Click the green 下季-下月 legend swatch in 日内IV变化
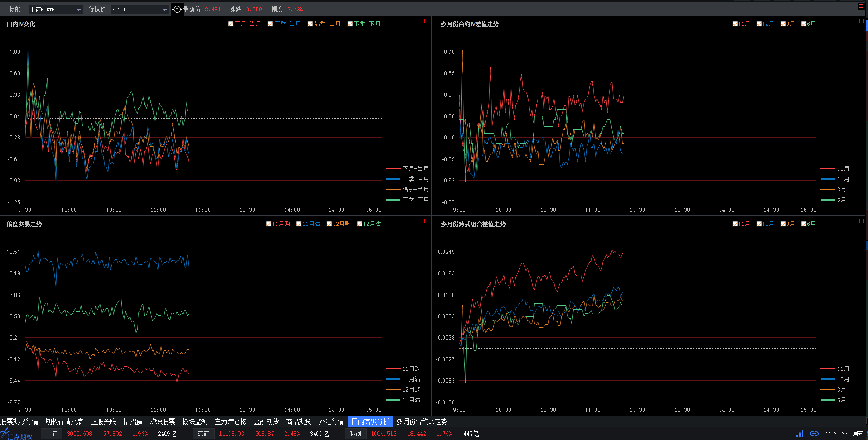Image resolution: width=868 pixels, height=440 pixels. (x=393, y=200)
